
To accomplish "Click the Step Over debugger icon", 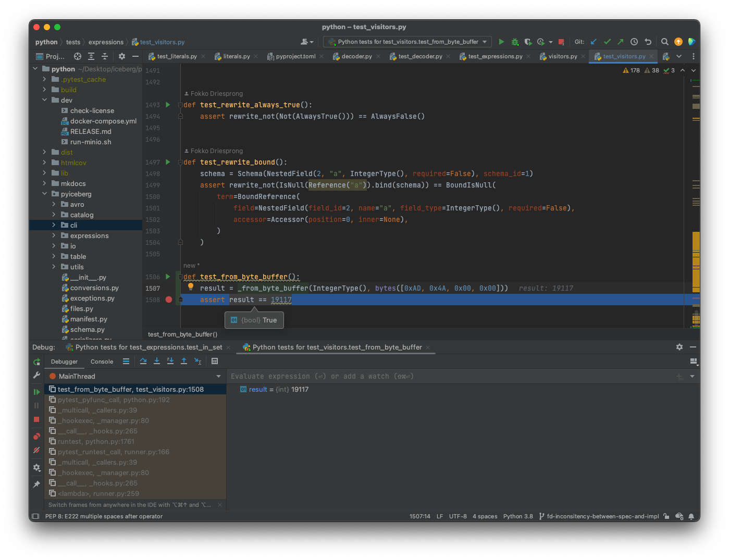I will pos(143,361).
